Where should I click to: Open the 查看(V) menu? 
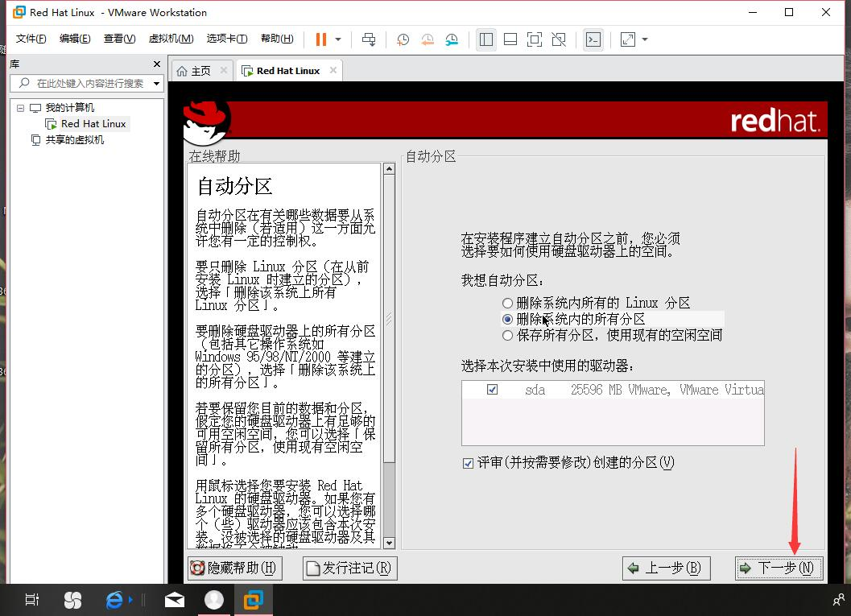(119, 39)
